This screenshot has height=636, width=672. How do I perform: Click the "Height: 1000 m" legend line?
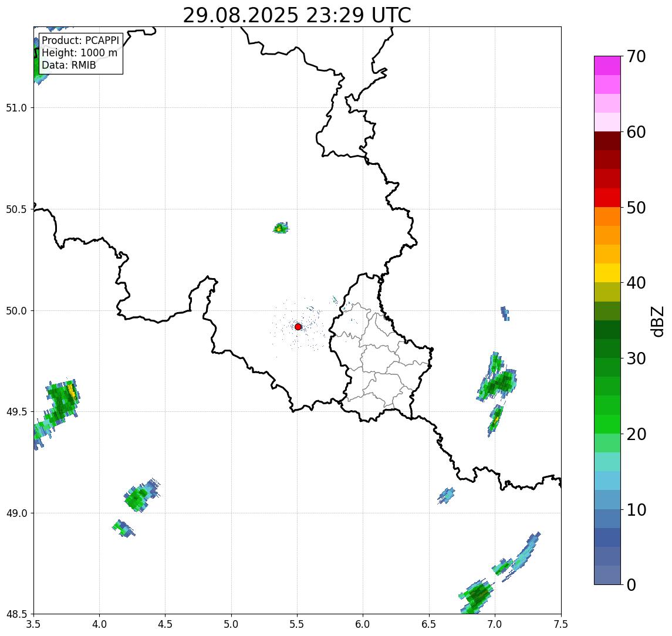[79, 53]
